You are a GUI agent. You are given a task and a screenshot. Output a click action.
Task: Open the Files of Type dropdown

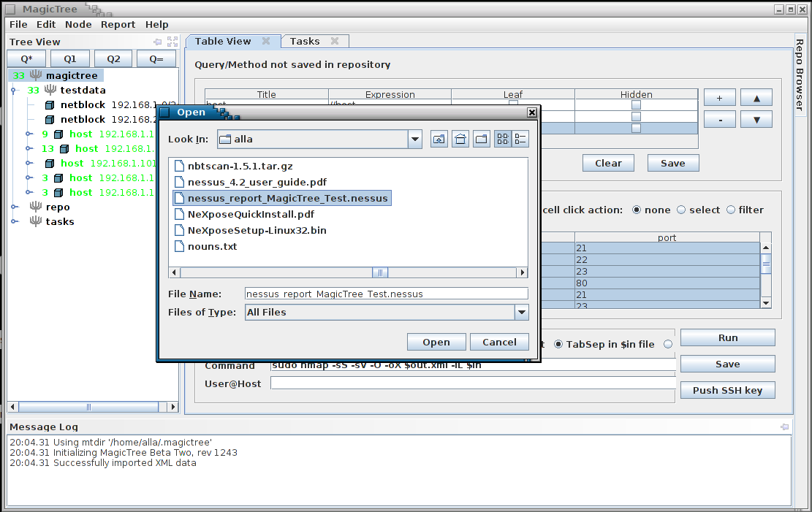(522, 312)
